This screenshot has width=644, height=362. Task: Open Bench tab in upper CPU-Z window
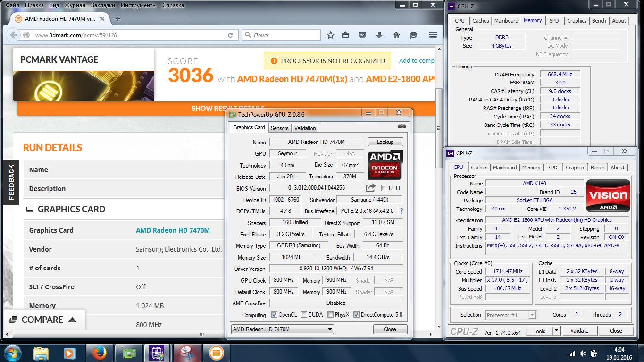[599, 21]
